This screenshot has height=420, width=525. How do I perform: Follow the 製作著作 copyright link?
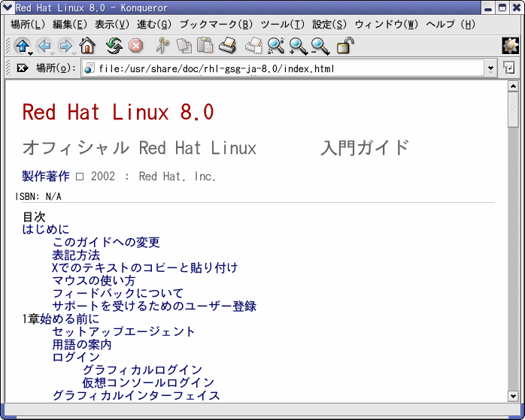click(46, 176)
